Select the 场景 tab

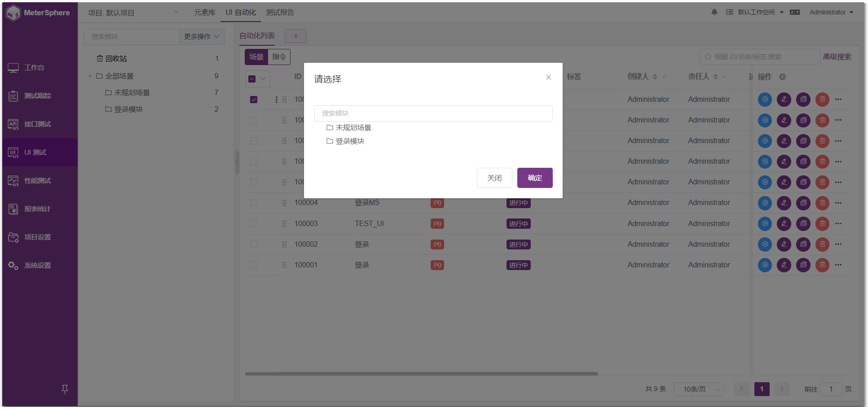point(256,57)
